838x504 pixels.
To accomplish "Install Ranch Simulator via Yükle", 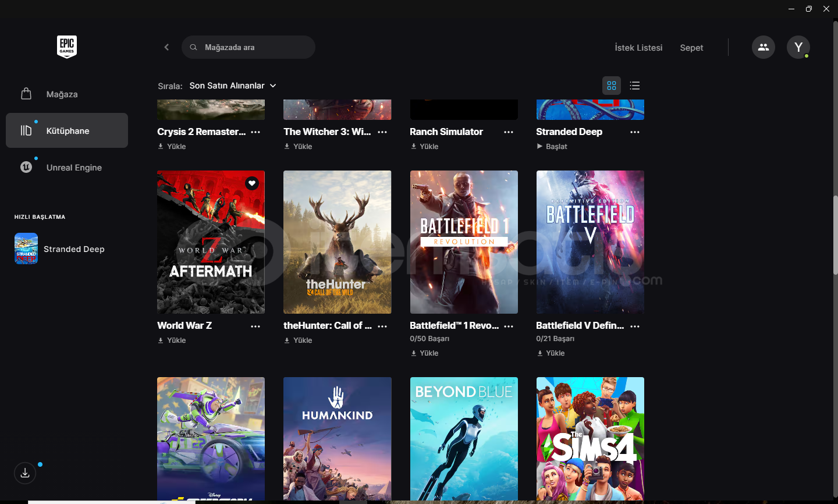I will click(x=424, y=146).
